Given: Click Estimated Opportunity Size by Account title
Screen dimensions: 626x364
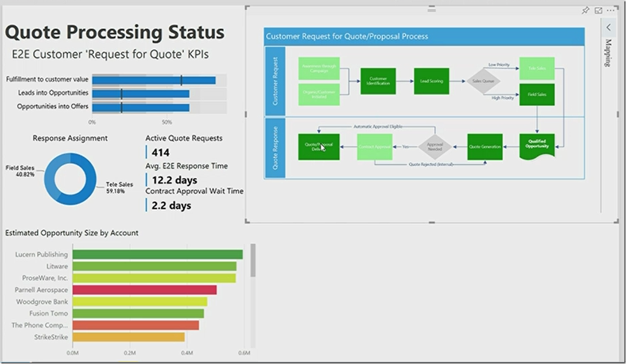Looking at the screenshot, I should point(71,233).
